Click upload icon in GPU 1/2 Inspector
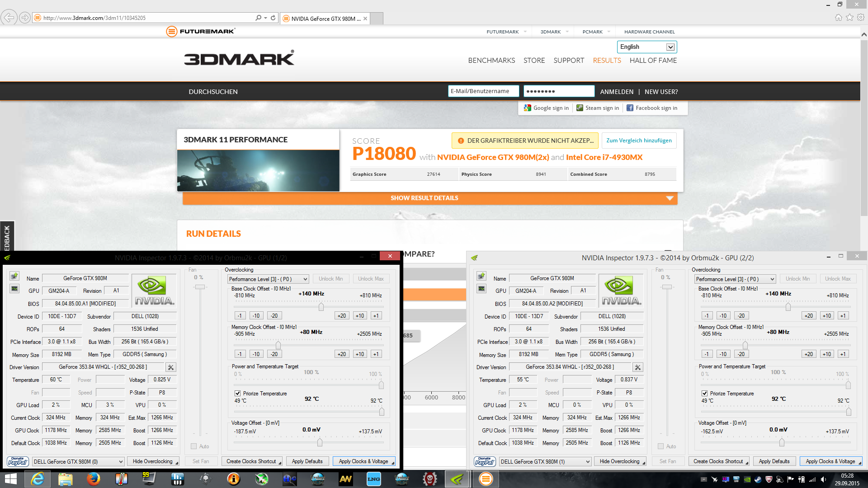Image resolution: width=868 pixels, height=488 pixels. pos(14,276)
